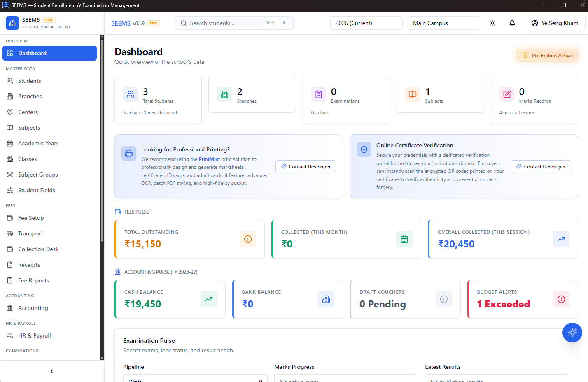
Task: Click the ₹20,450 overall collected value
Action: coord(456,244)
